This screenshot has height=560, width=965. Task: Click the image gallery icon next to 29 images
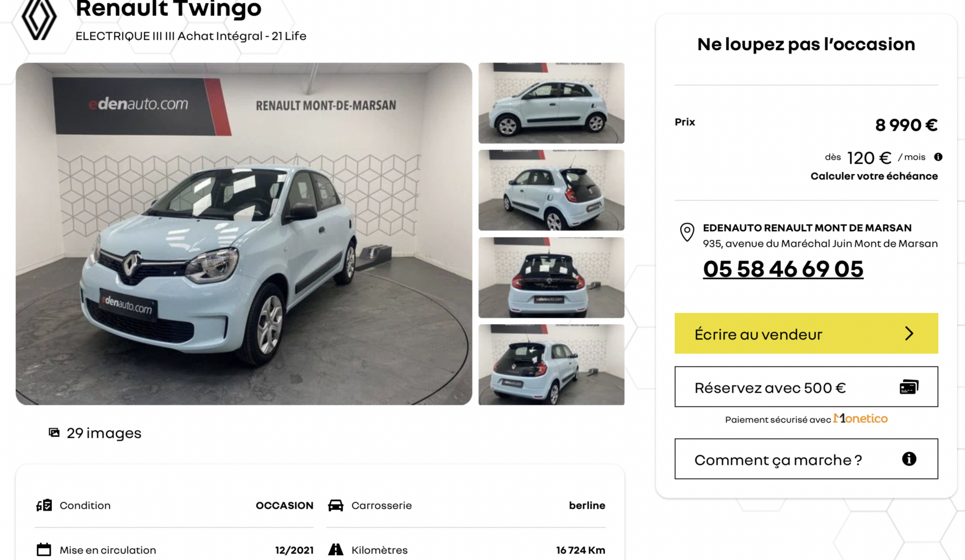tap(54, 433)
